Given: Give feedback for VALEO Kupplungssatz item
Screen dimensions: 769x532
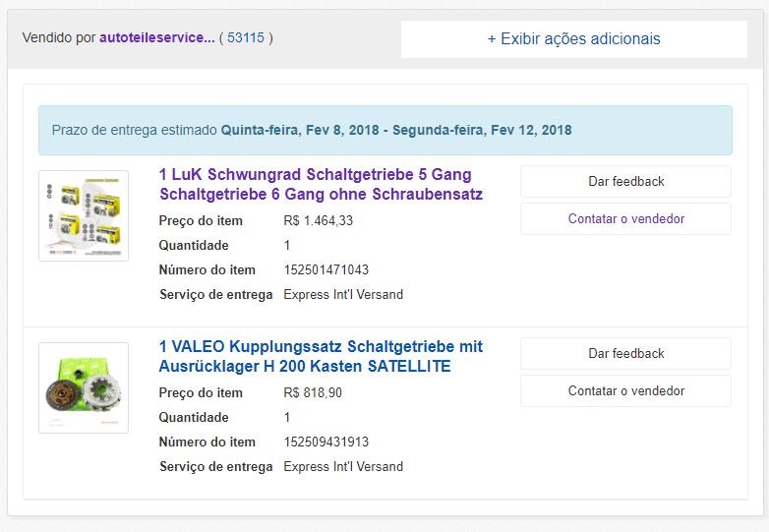Looking at the screenshot, I should pos(625,354).
